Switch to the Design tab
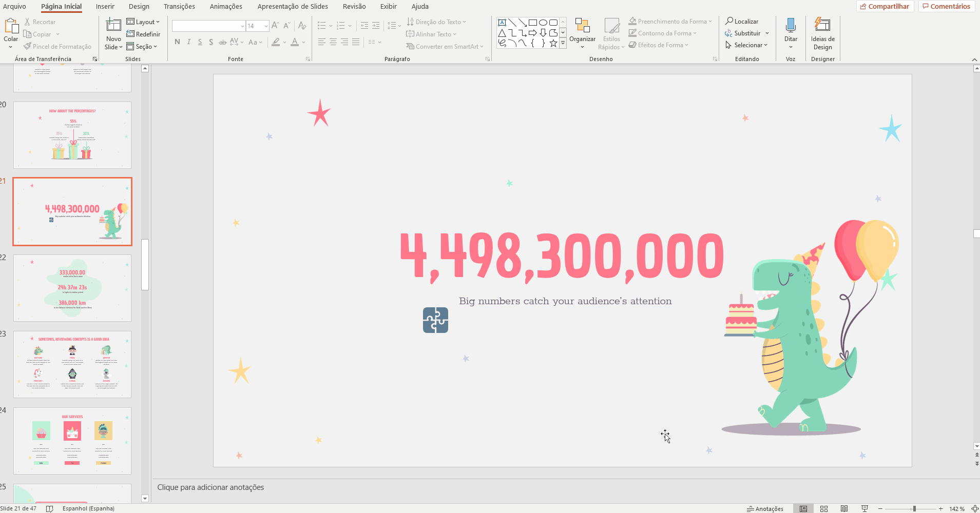Screen dimensions: 980x513 point(139,6)
